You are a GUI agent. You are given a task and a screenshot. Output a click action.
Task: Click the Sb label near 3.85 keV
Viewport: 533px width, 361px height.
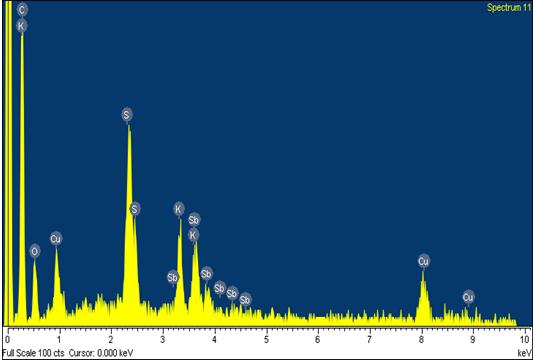[207, 274]
